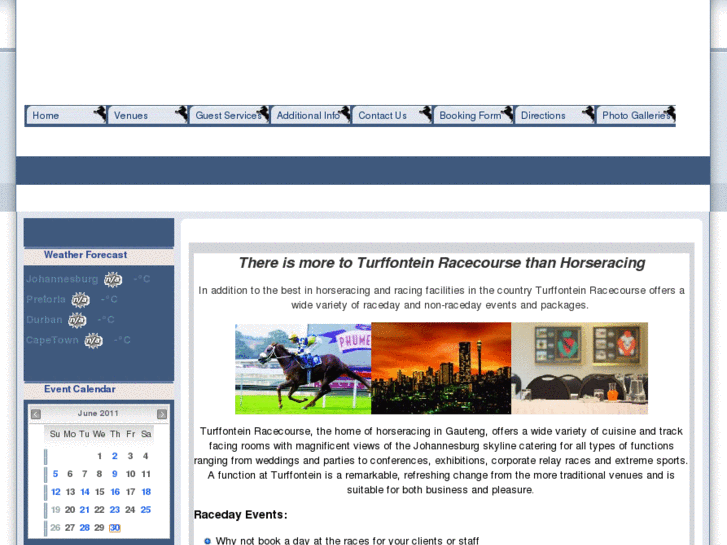Click the Event Calendar heading

click(x=80, y=389)
